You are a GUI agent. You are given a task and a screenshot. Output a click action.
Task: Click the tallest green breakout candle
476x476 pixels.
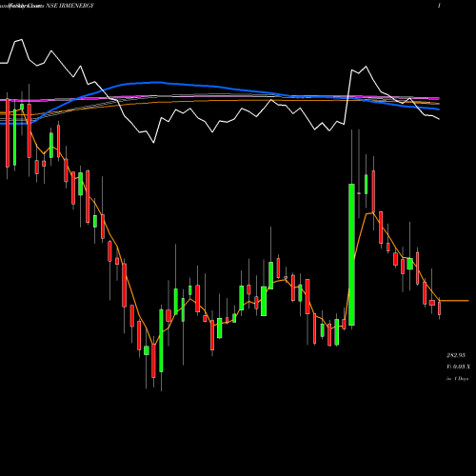click(351, 254)
